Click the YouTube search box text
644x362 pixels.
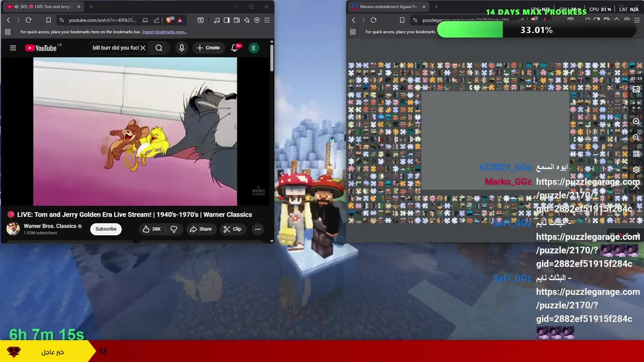[115, 48]
